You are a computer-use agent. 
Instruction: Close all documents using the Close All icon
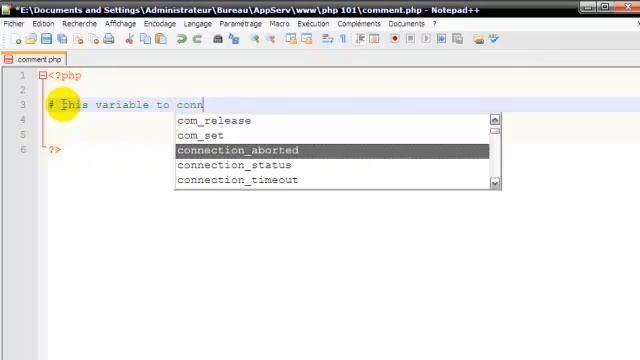point(94,39)
